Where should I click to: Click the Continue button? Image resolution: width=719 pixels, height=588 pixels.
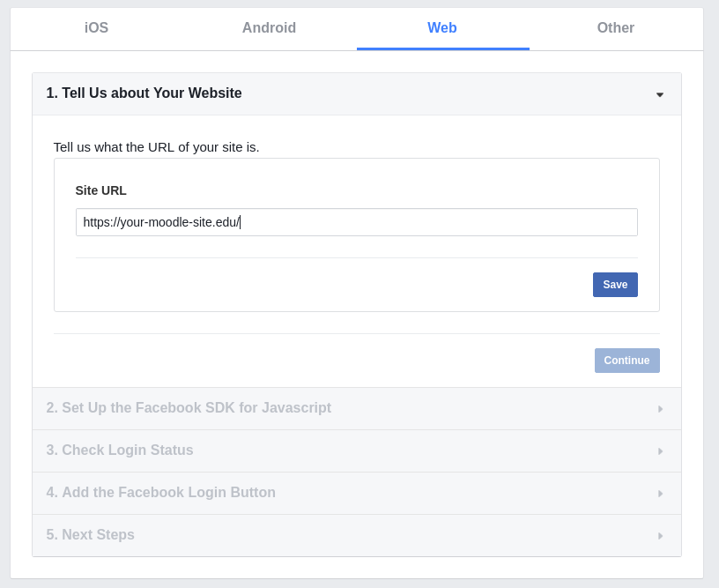[x=626, y=361]
